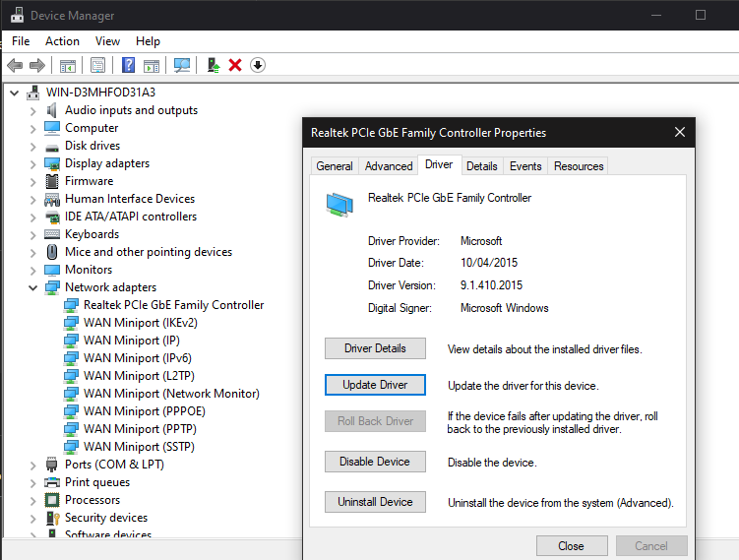Screen dimensions: 739x560
Task: Click the red X Uninstall device icon
Action: 235,65
